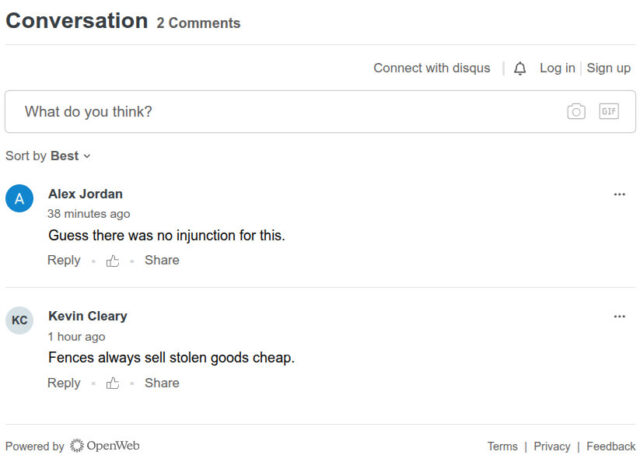Reply to Alex Jordan's comment

[64, 260]
